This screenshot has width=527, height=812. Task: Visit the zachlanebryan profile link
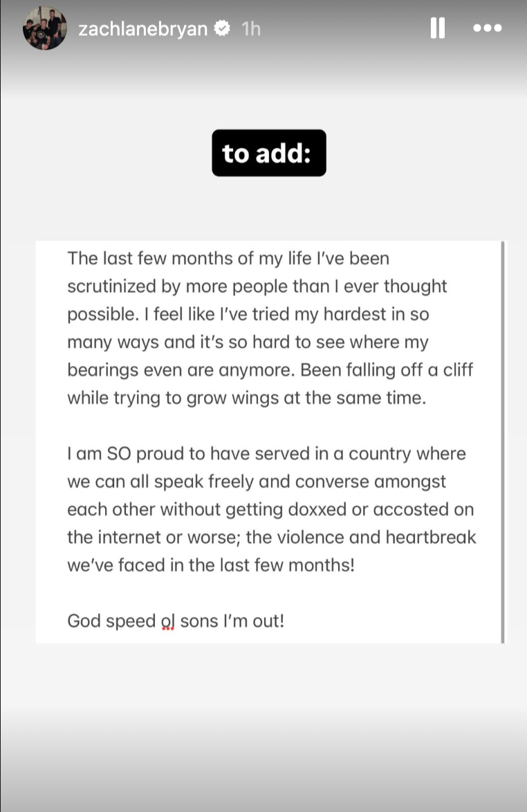click(143, 29)
